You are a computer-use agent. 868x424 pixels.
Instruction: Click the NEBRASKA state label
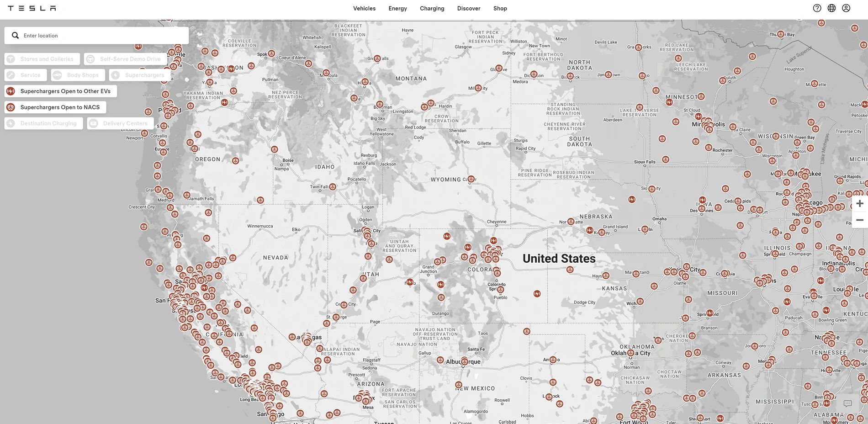[x=596, y=217]
